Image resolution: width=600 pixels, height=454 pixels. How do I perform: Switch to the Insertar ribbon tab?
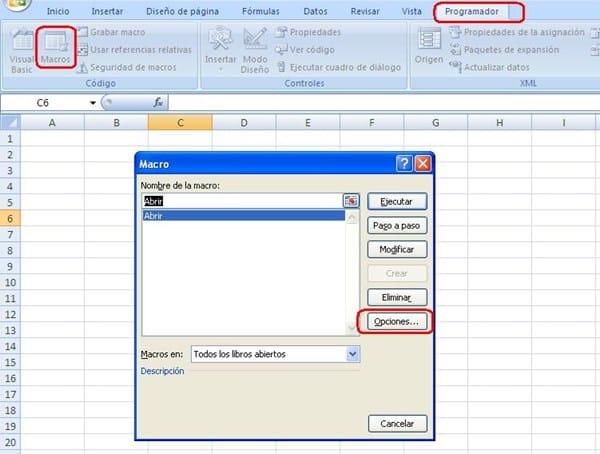coord(108,11)
